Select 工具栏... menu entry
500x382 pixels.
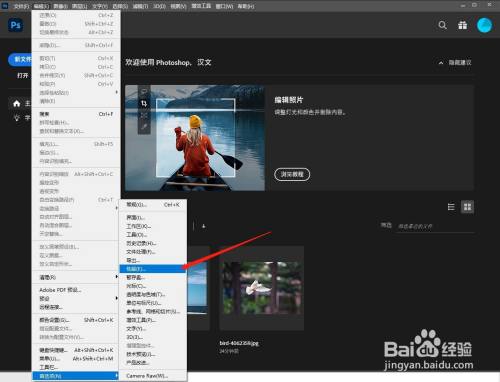coord(76,367)
